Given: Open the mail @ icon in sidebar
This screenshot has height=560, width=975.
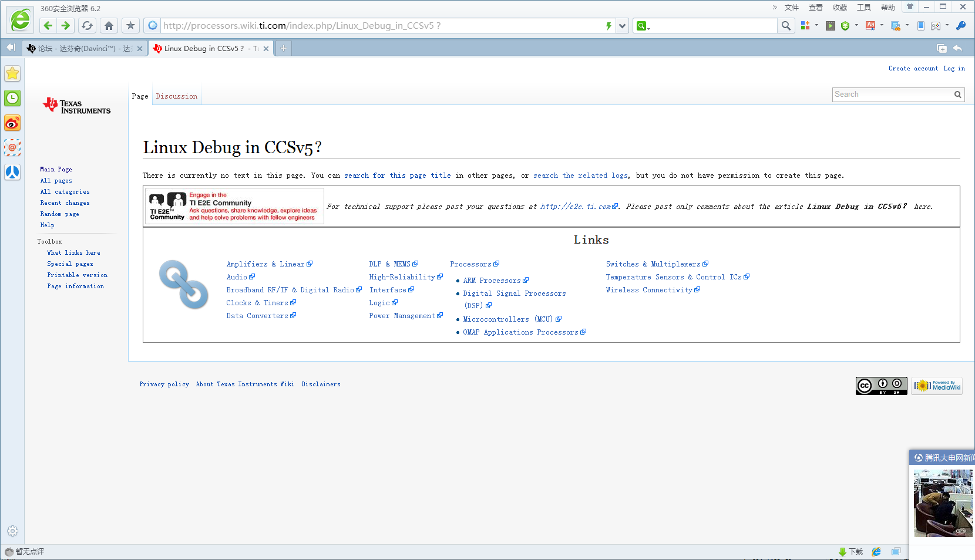Looking at the screenshot, I should (x=12, y=147).
